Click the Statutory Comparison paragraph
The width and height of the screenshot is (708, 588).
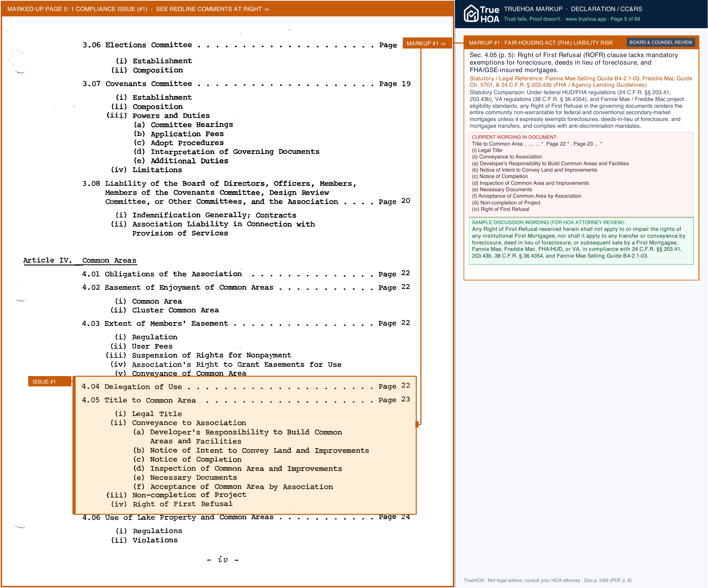(x=577, y=109)
